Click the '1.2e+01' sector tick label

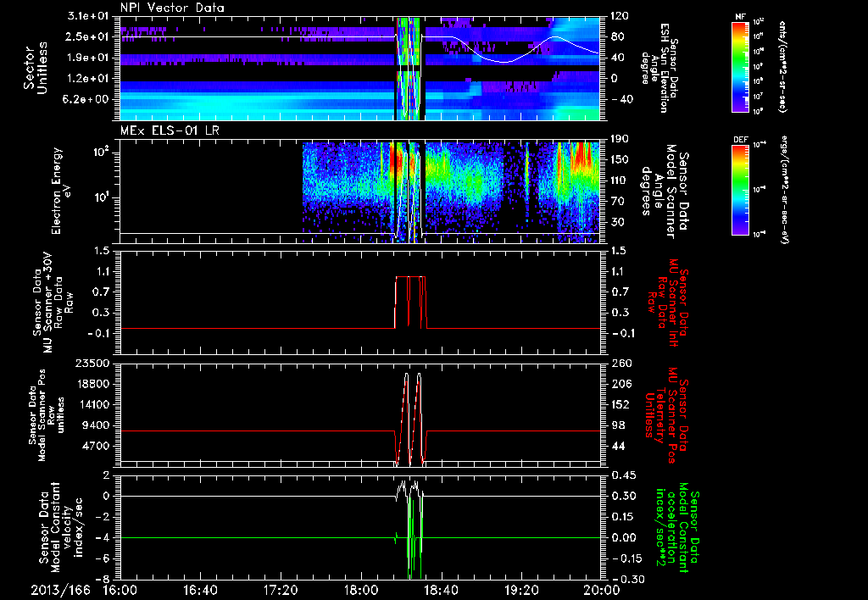88,79
